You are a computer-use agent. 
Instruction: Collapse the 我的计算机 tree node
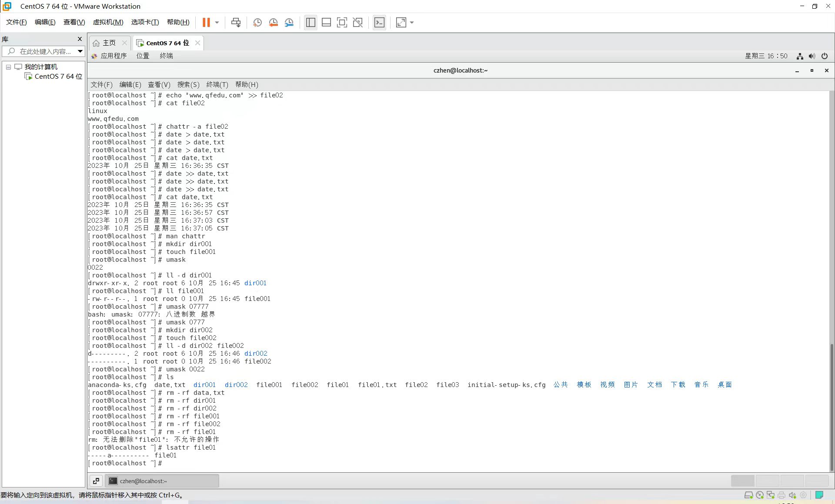8,67
